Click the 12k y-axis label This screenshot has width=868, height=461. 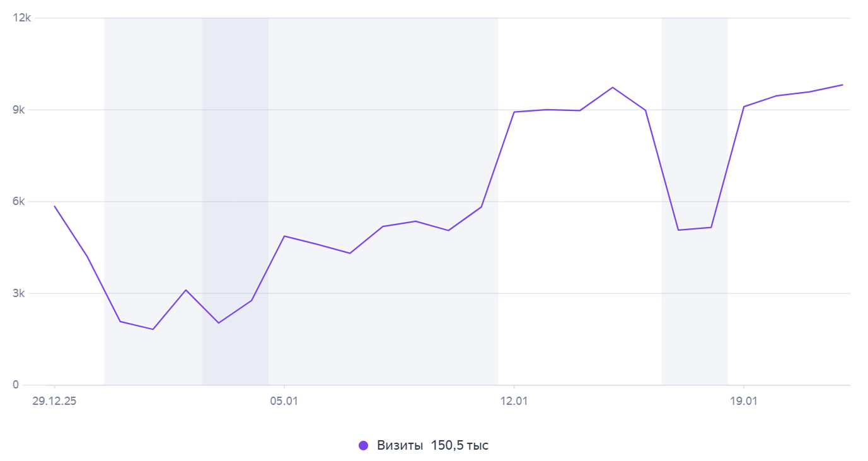tap(22, 18)
